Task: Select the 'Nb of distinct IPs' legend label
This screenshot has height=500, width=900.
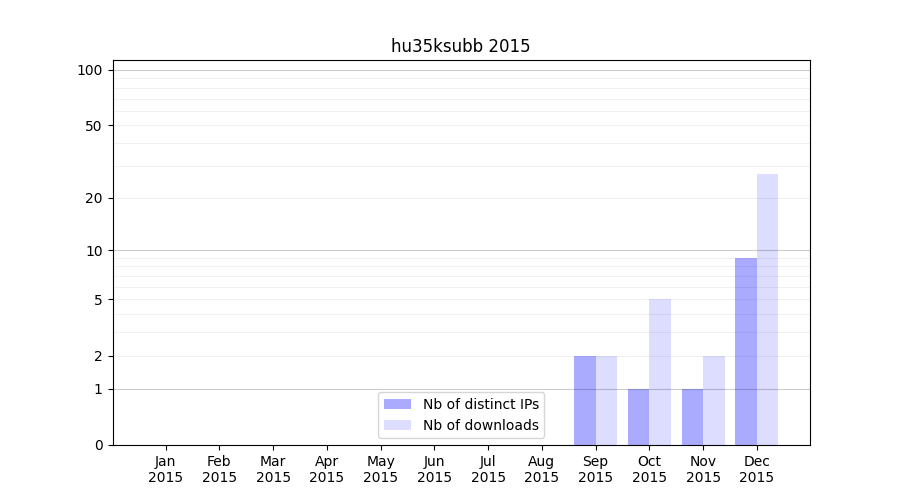Action: (x=480, y=404)
